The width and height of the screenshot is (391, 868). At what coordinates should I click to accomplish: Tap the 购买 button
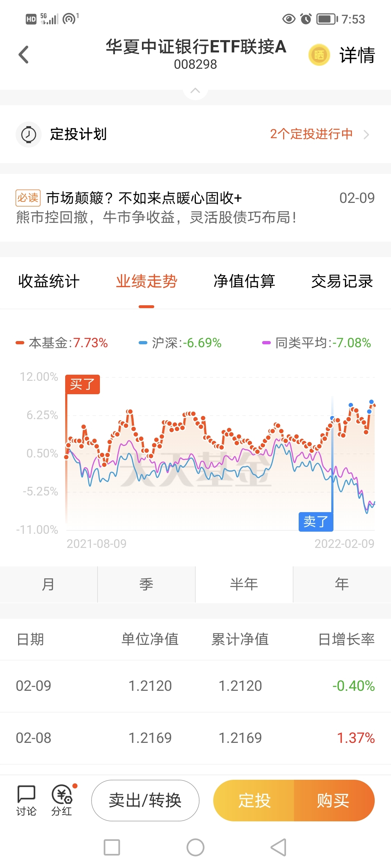(x=334, y=800)
